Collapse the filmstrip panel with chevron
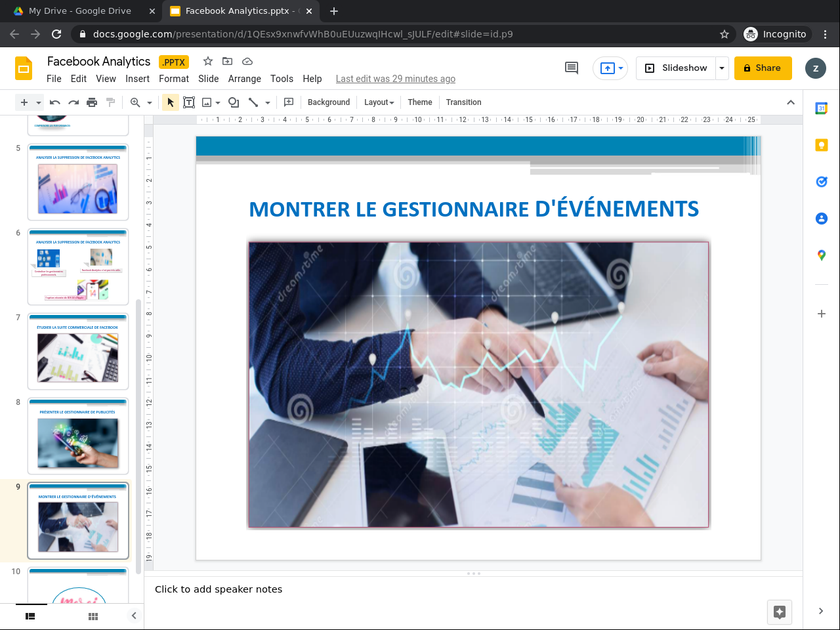The width and height of the screenshot is (840, 630). [134, 616]
